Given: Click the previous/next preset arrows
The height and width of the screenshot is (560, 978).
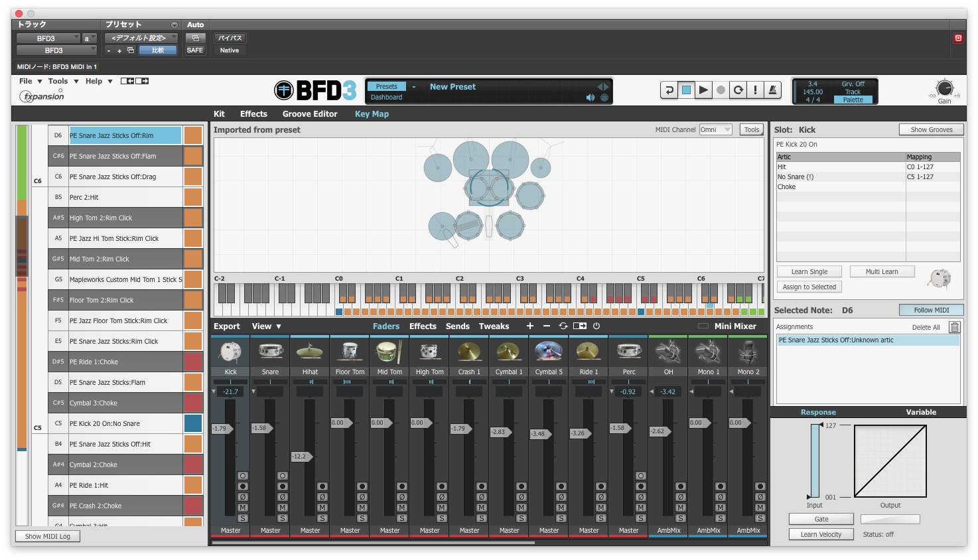Looking at the screenshot, I should (603, 87).
